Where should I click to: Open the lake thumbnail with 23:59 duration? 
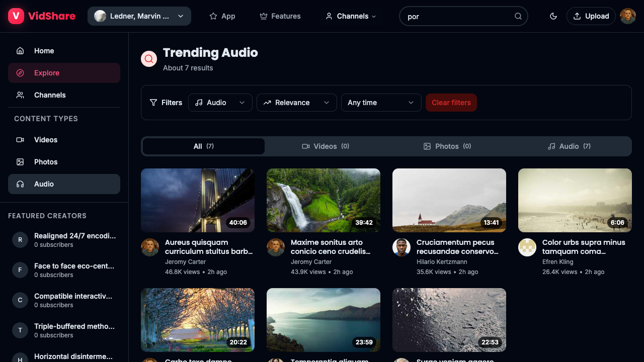pyautogui.click(x=324, y=320)
